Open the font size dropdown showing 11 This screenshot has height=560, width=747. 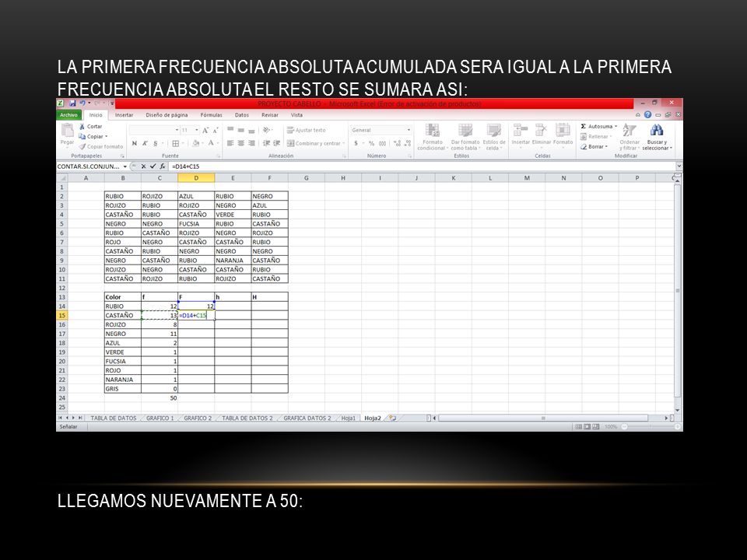pos(197,130)
